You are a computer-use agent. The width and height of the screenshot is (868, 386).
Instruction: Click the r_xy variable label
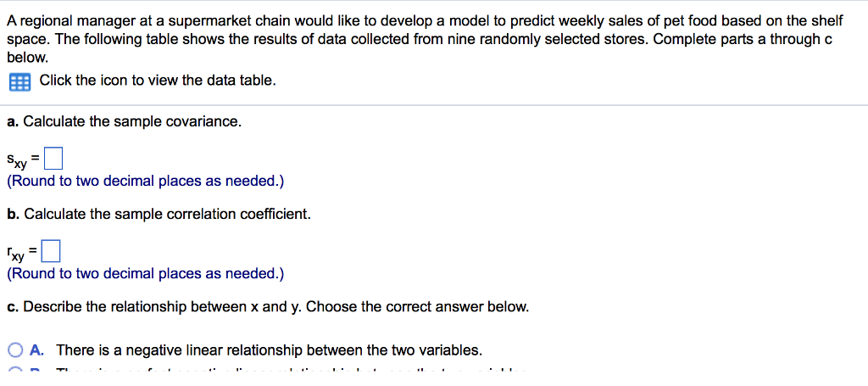tap(16, 254)
